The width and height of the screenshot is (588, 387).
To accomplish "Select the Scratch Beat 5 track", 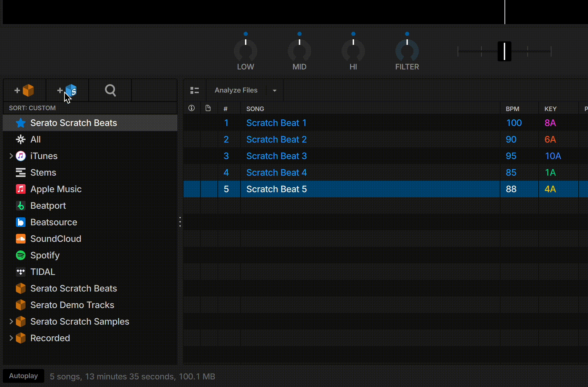I will (385, 189).
